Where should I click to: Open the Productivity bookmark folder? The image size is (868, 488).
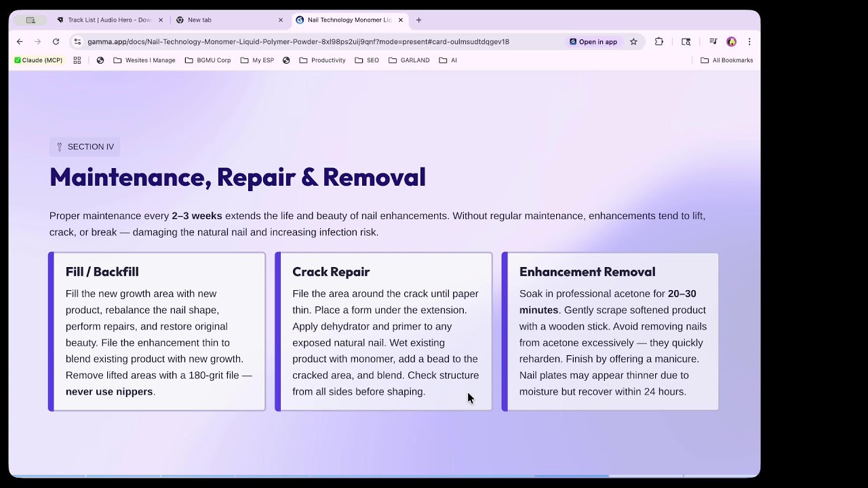click(x=323, y=60)
